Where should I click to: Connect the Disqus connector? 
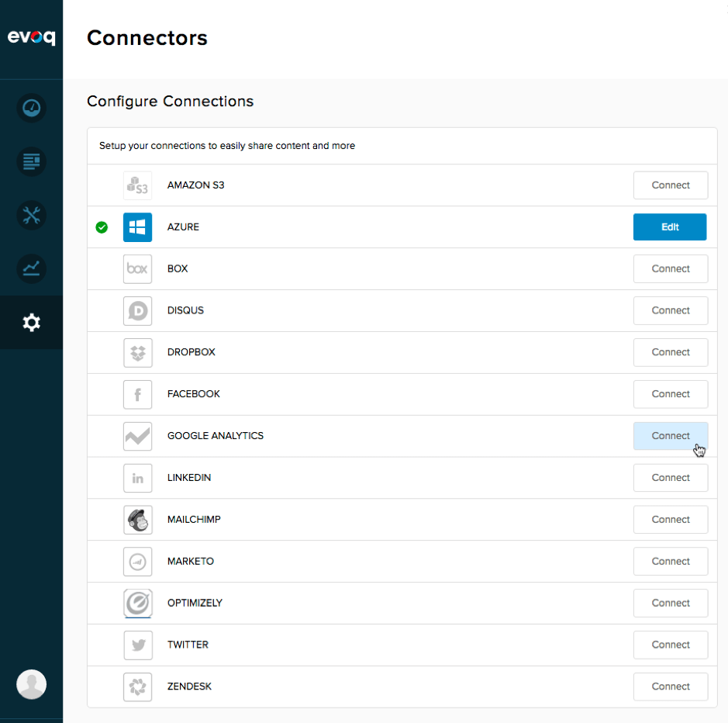point(671,310)
